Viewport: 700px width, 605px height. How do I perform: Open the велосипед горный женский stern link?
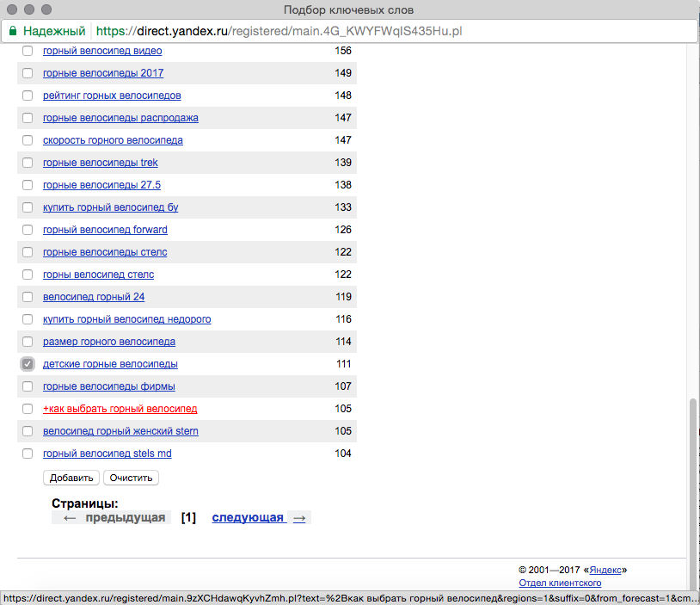pyautogui.click(x=120, y=431)
